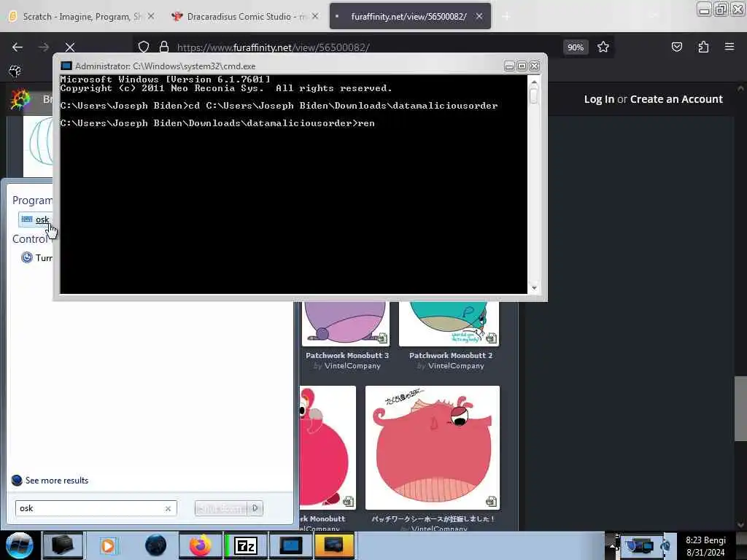Click the Programs header in Start results
Viewport: 747px width, 560px height.
[x=32, y=201]
